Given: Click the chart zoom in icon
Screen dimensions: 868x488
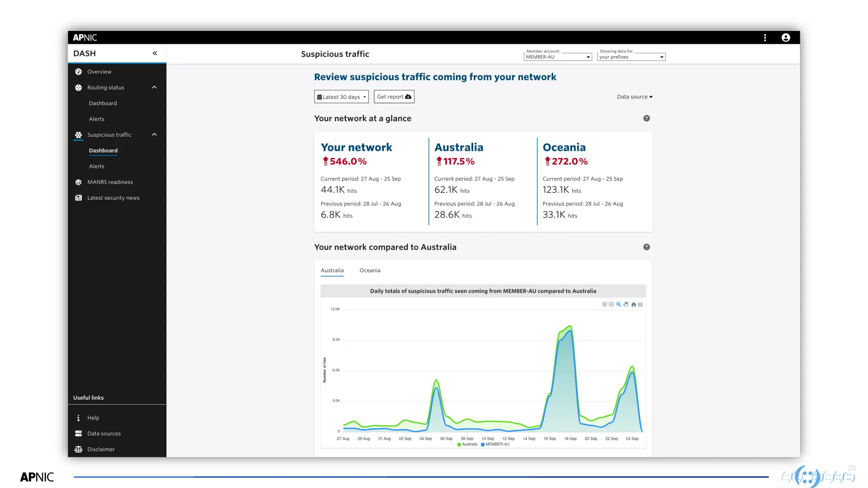Looking at the screenshot, I should (x=604, y=305).
